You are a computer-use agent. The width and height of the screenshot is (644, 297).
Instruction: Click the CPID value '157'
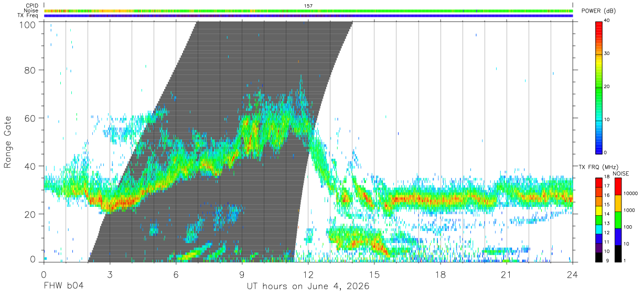tap(308, 6)
